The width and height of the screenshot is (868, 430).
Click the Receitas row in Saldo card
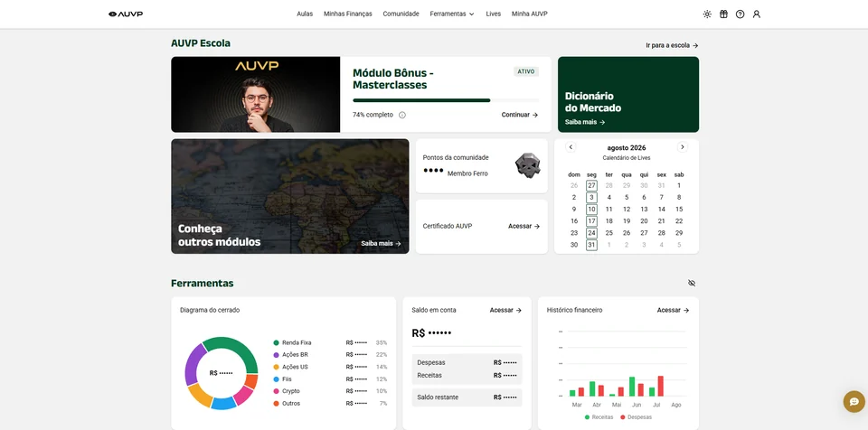pos(467,376)
